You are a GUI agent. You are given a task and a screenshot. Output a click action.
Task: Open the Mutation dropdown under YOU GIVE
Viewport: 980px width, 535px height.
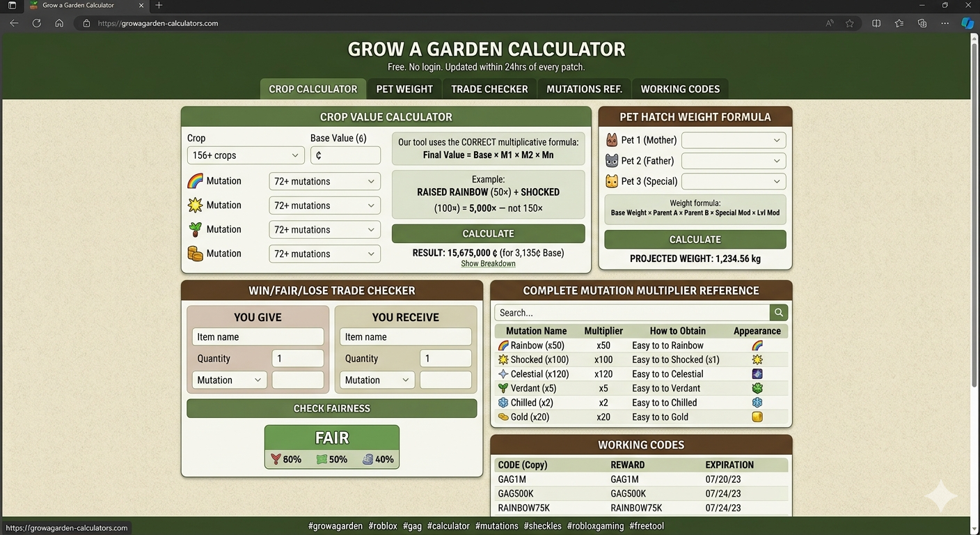tap(228, 380)
